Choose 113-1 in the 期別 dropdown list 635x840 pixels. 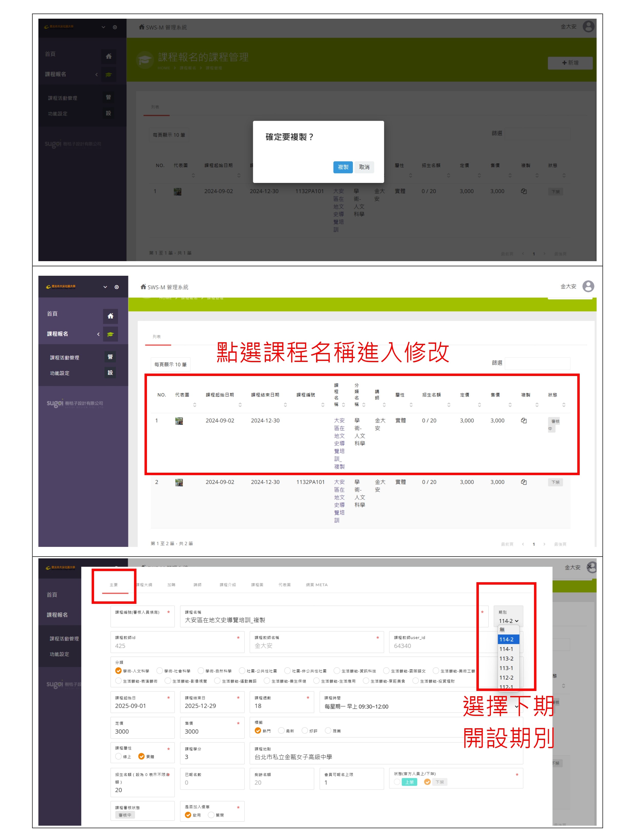(509, 668)
